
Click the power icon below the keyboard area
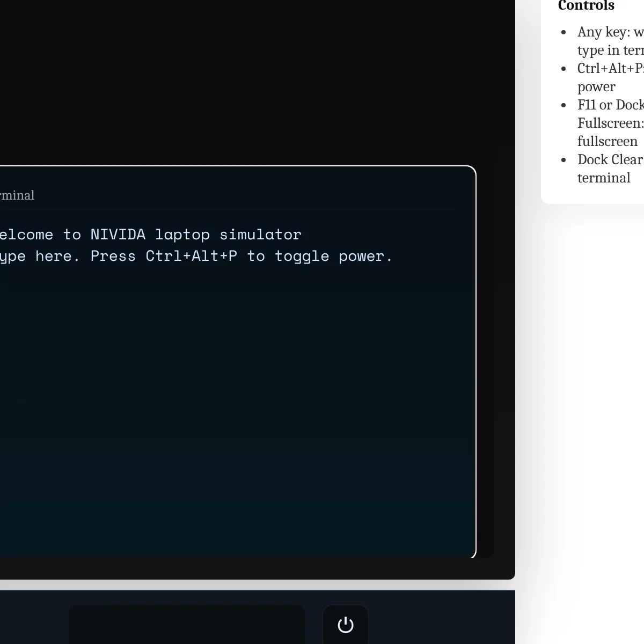(345, 625)
